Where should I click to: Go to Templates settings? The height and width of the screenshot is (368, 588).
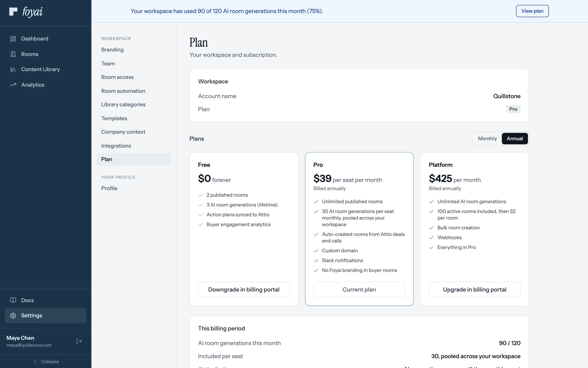(134, 118)
